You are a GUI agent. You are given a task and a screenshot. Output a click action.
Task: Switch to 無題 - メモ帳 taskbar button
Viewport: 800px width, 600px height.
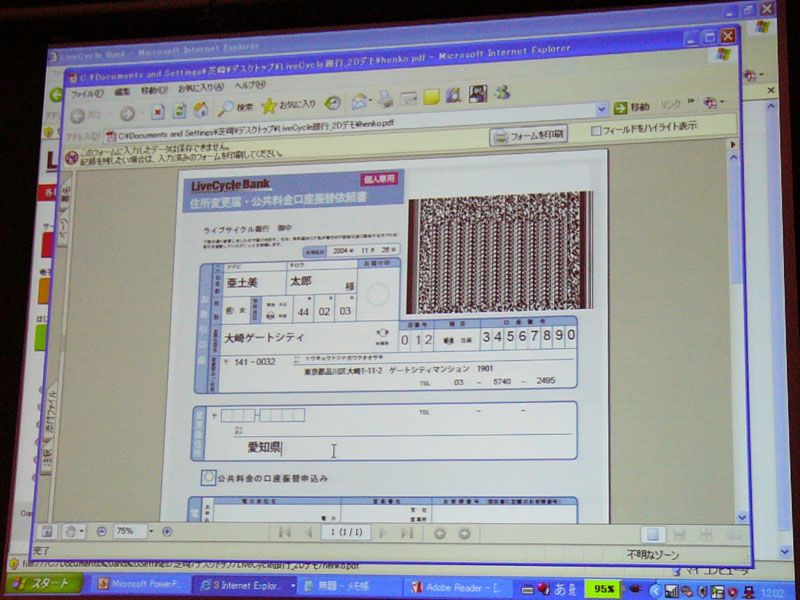point(349,586)
